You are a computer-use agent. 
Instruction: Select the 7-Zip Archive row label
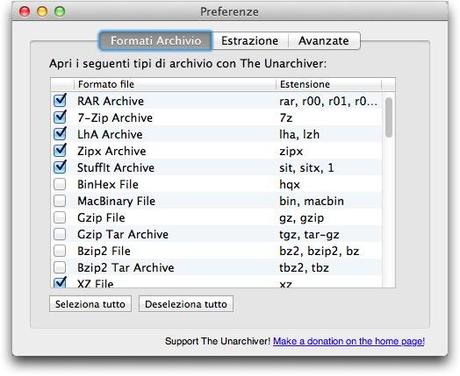point(115,118)
